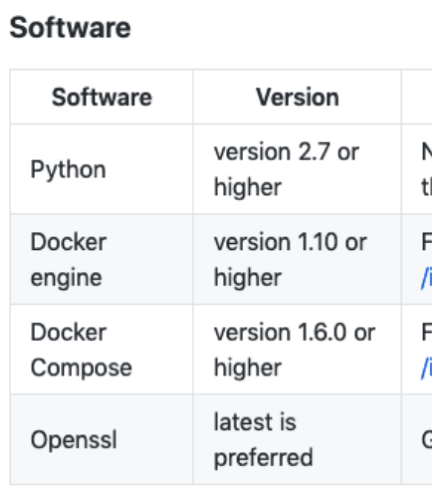432x500 pixels.
Task: Click 'higher' text in Python row
Action: pos(248,187)
